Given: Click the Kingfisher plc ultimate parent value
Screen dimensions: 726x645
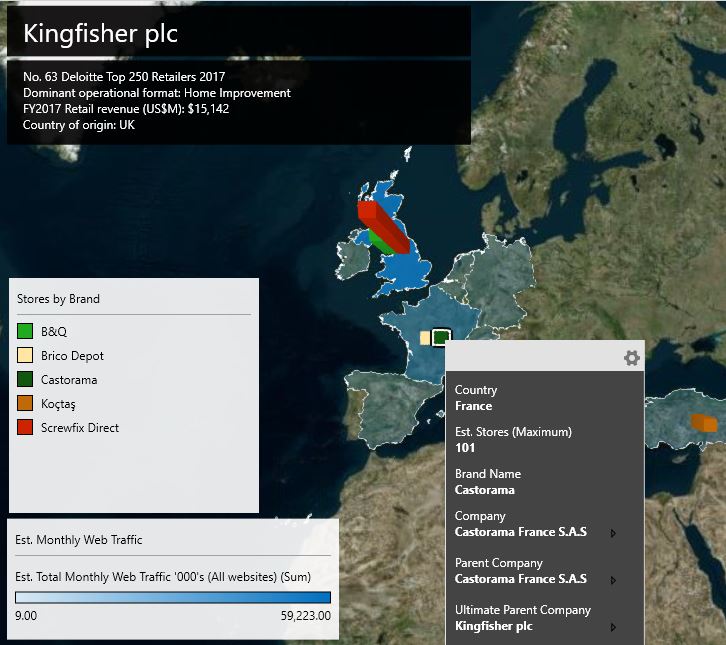Looking at the screenshot, I should (x=494, y=626).
